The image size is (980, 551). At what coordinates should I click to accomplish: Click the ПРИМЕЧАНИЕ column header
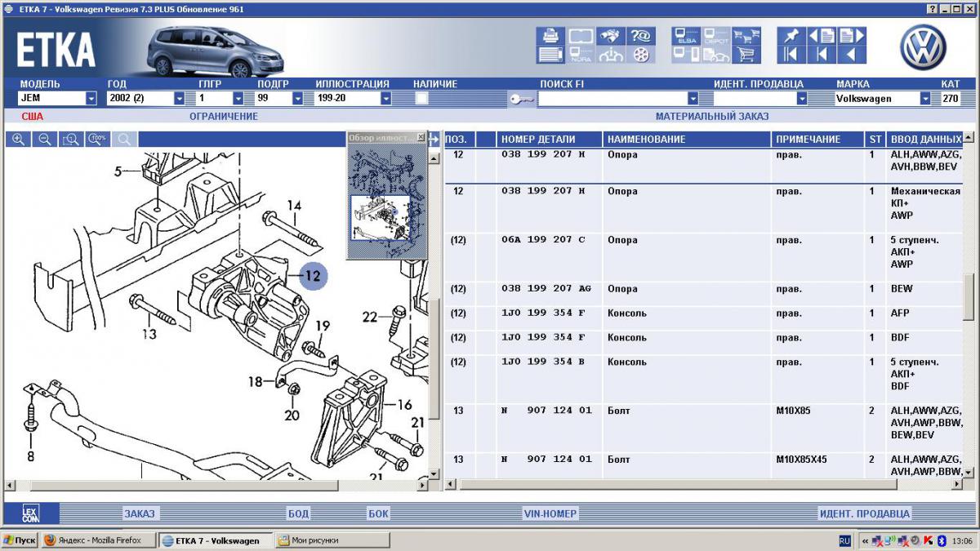pos(818,140)
